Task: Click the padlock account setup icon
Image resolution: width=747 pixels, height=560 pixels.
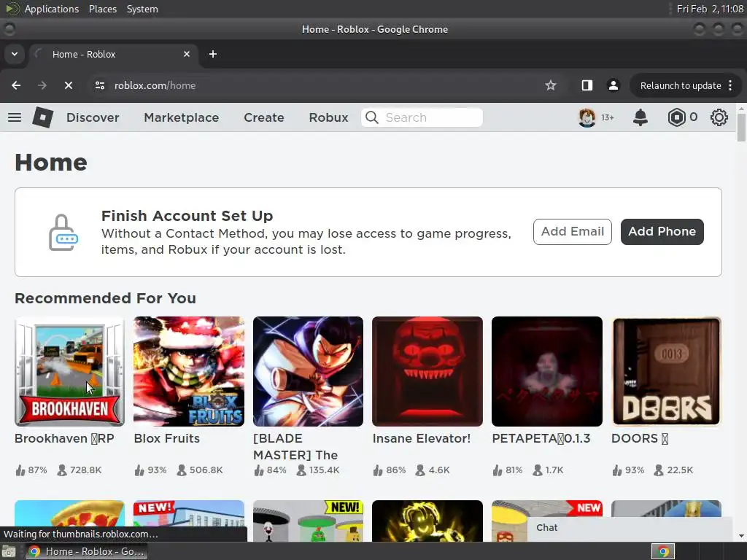Action: coord(63,232)
